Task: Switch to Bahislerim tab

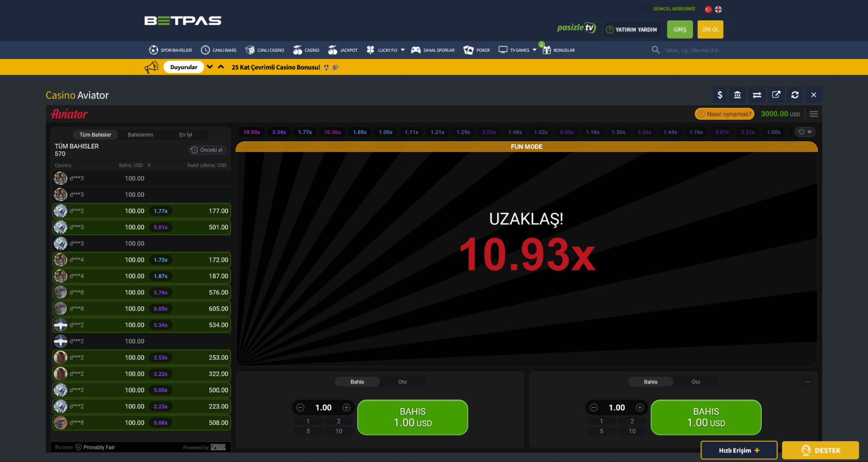Action: pyautogui.click(x=140, y=135)
